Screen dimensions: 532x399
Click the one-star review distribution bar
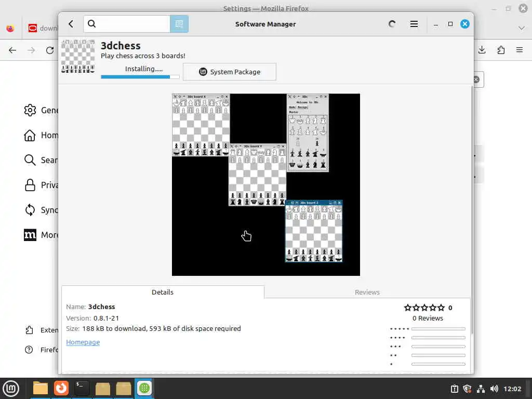(438, 364)
